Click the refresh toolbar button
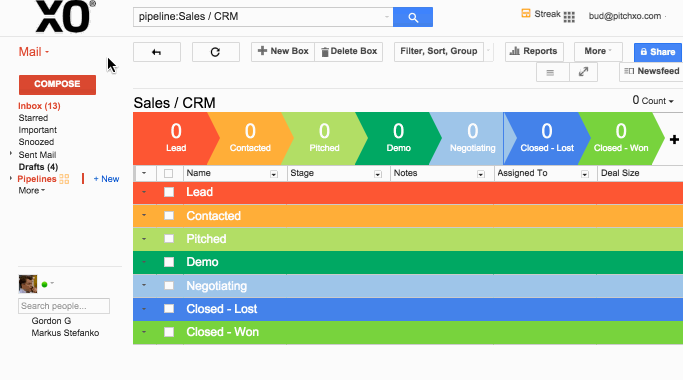Screen dimensions: 683x380 click(x=216, y=52)
